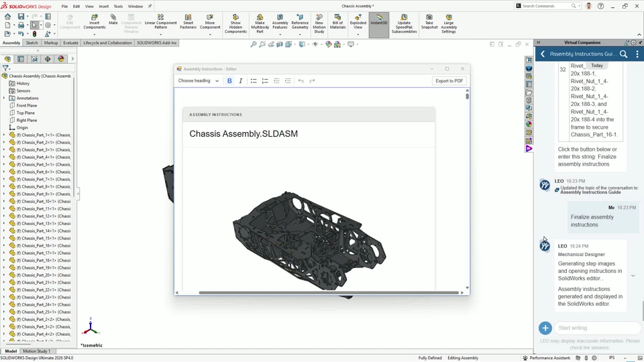This screenshot has width=644, height=362.
Task: Click the blue plus button in chat
Action: (x=545, y=328)
